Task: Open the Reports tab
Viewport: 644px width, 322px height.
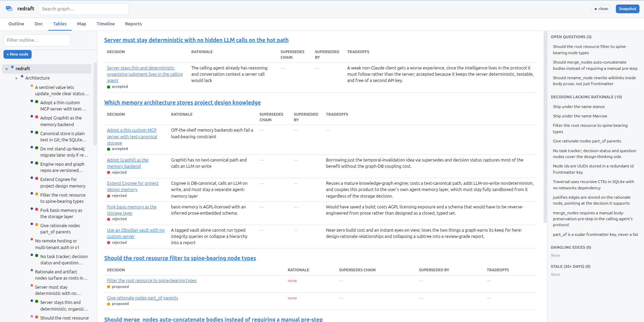Action: coord(133,24)
